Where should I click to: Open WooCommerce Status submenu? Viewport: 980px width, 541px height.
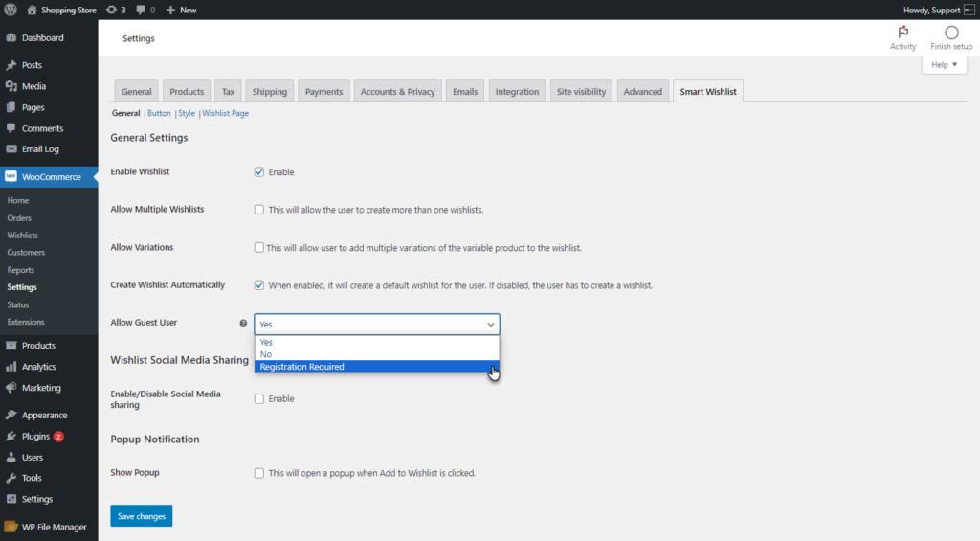[x=18, y=305]
